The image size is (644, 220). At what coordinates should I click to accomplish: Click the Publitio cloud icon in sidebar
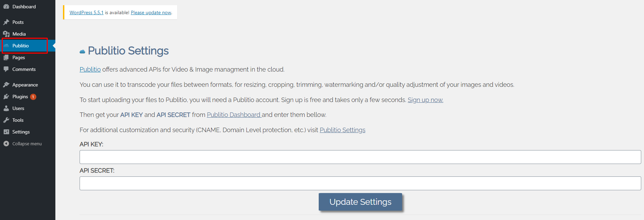click(x=6, y=46)
